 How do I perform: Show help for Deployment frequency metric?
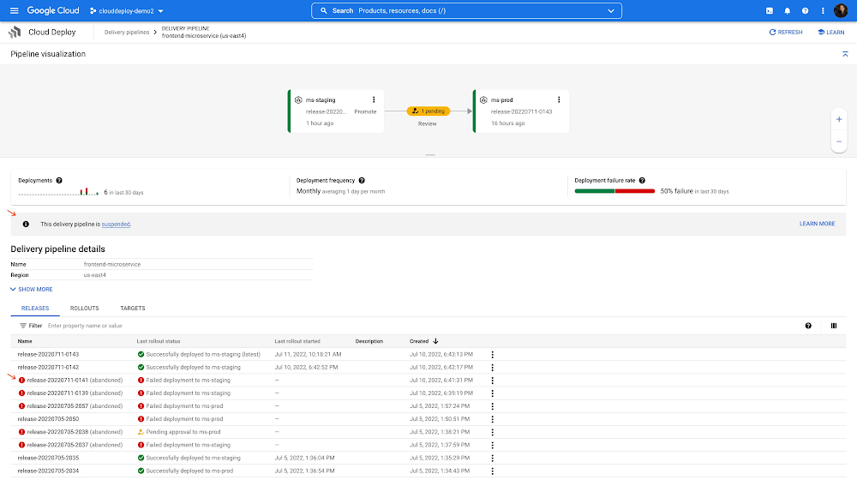click(x=362, y=180)
